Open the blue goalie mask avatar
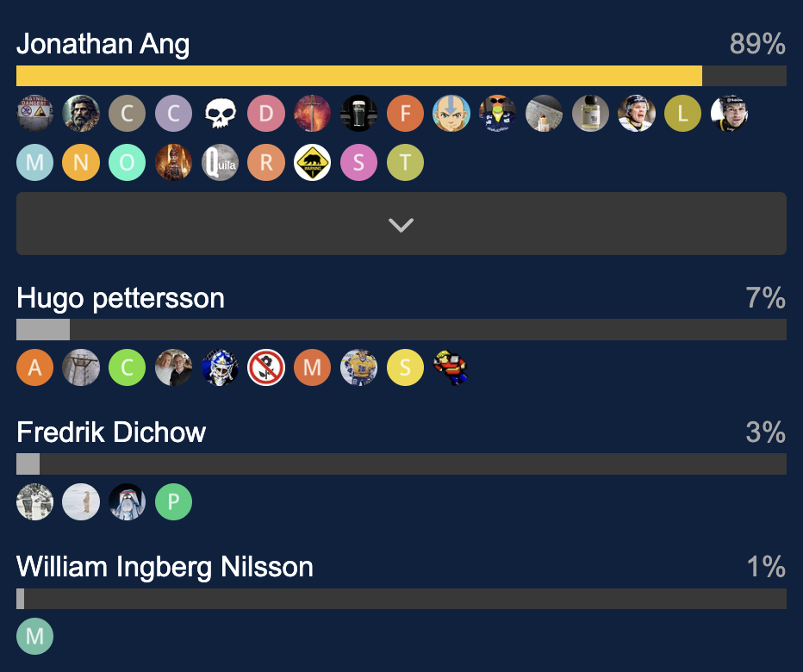803x672 pixels. pyautogui.click(x=220, y=368)
